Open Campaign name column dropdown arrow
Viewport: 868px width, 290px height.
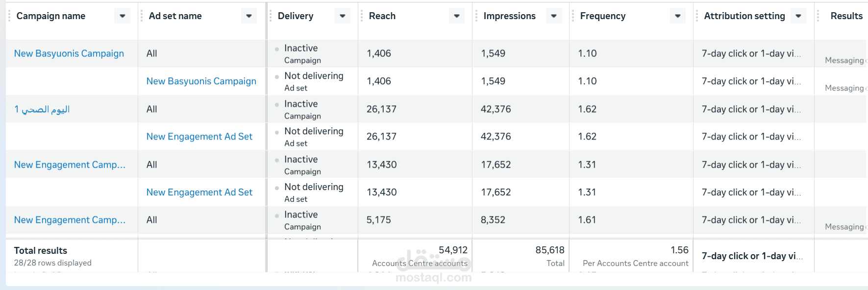(x=123, y=16)
